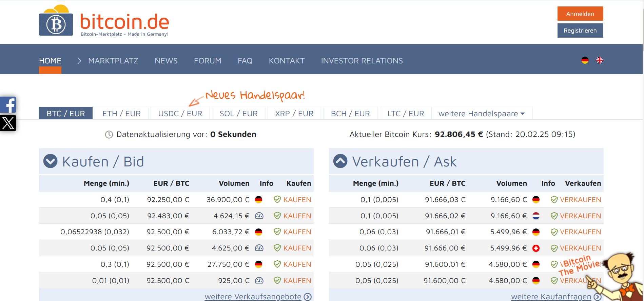Screen dimensions: 644x301
Task: Open the weitere Verkaufsangebote link
Action: (253, 297)
